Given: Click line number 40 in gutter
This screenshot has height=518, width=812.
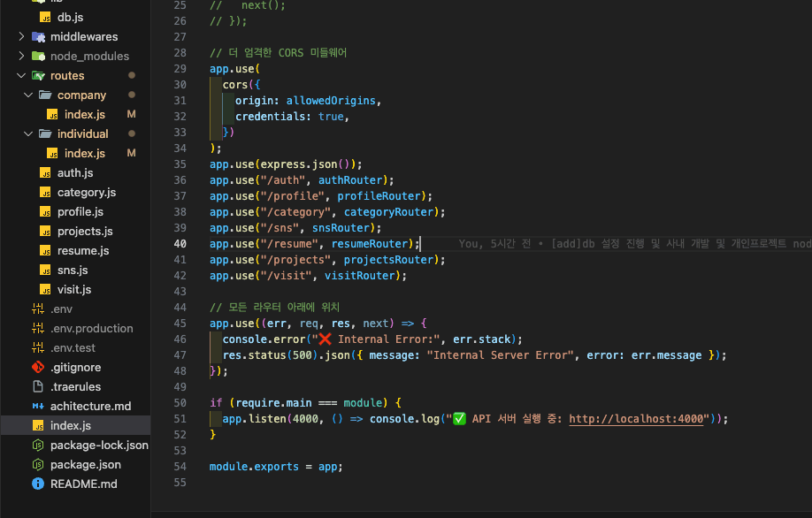Looking at the screenshot, I should click(x=180, y=244).
